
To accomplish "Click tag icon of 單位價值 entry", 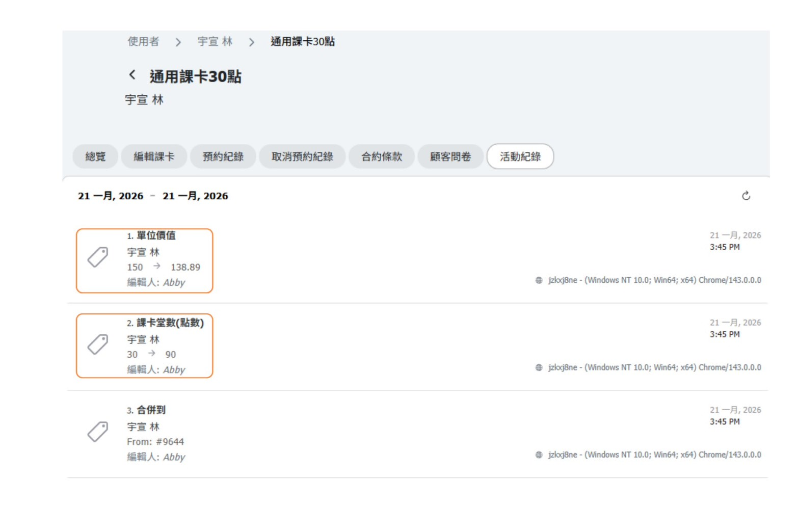I will 97,257.
